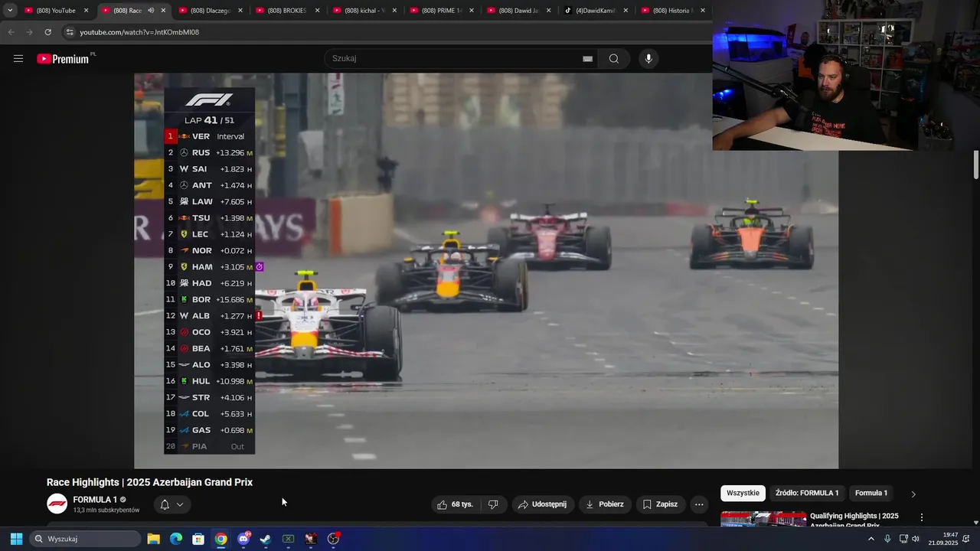Click the Udostępnij share button
This screenshot has width=980, height=551.
pyautogui.click(x=542, y=504)
